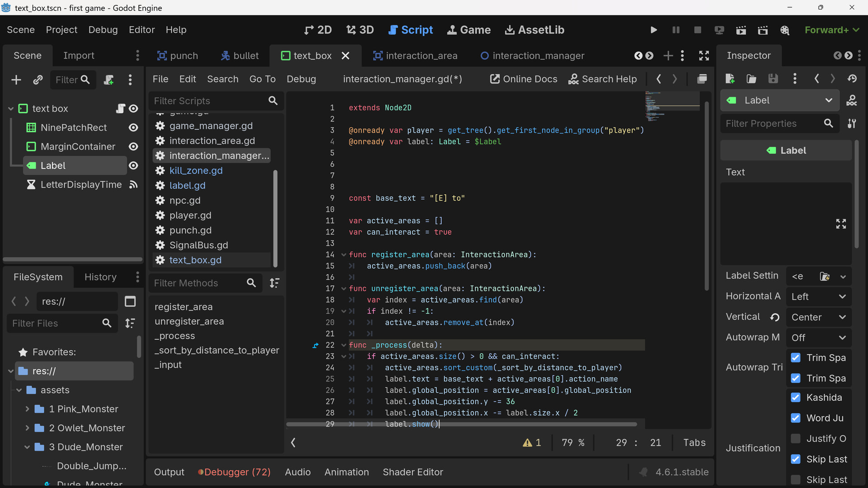This screenshot has width=868, height=488.
Task: Click the instance child scene link icon
Action: click(38, 80)
